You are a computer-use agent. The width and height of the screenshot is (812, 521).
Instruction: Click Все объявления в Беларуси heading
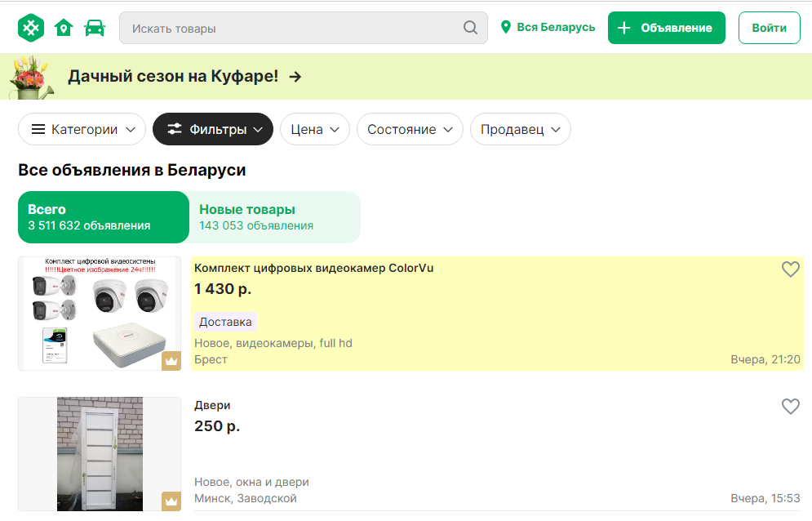pos(132,170)
